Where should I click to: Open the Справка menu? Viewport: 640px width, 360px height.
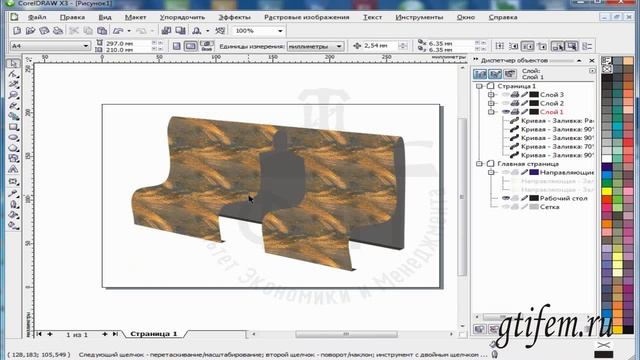(x=503, y=17)
